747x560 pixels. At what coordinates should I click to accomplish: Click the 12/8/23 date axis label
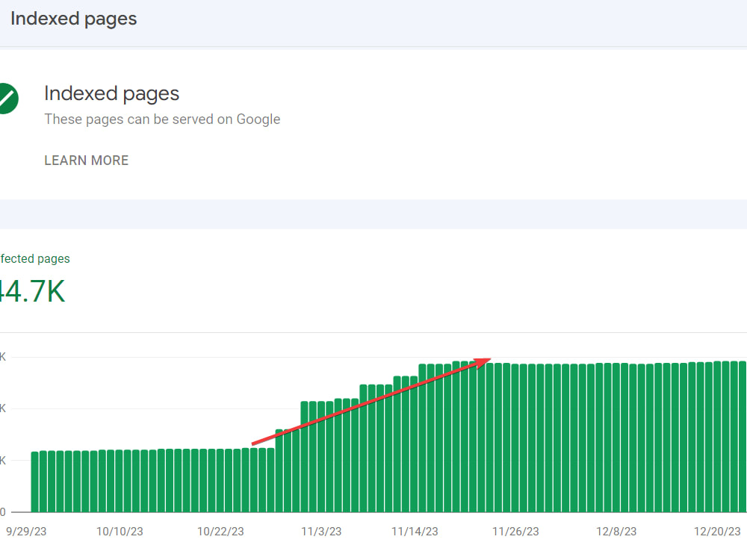click(x=616, y=532)
